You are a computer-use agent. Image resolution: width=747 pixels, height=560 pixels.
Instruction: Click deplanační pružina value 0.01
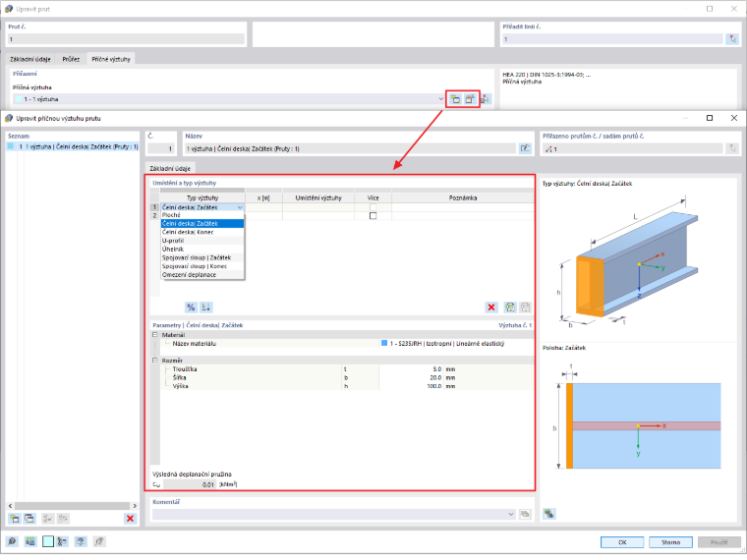[x=189, y=484]
